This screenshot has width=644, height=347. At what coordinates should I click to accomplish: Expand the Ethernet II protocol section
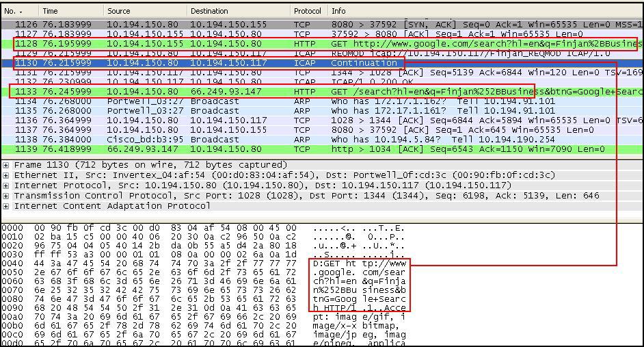[6, 175]
